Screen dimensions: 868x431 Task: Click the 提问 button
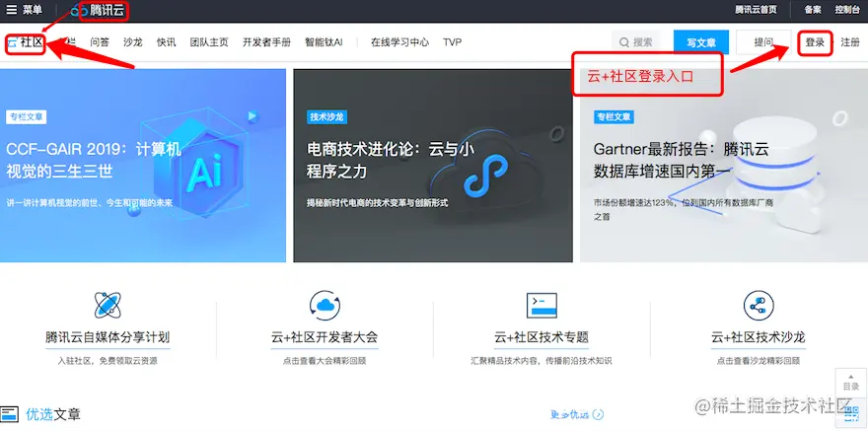(763, 42)
